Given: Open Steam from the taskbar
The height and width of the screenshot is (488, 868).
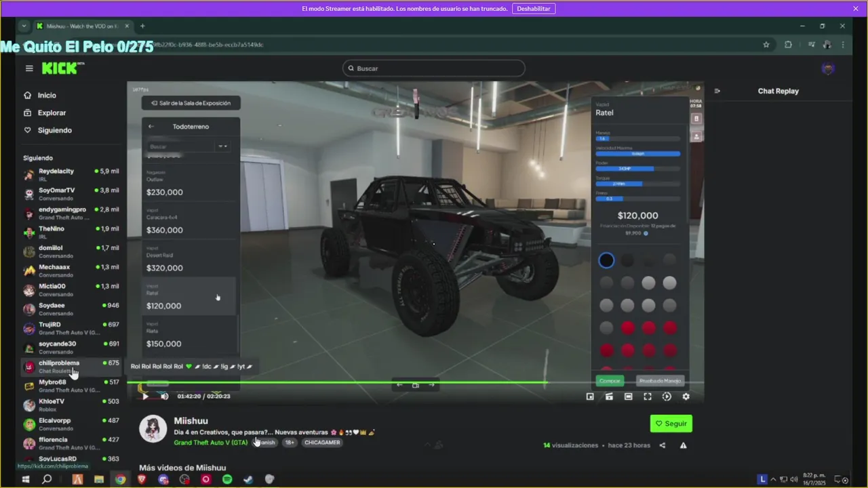Looking at the screenshot, I should click(248, 479).
